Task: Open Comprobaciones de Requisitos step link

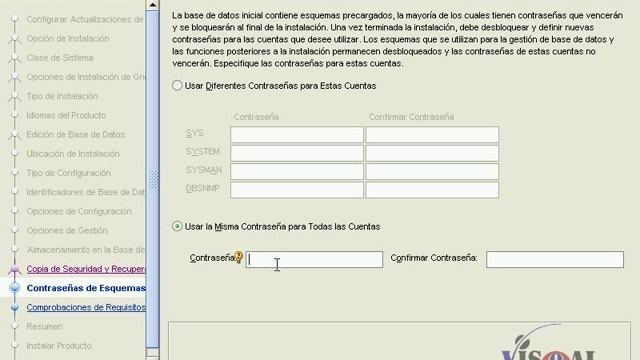Action: 86,307
